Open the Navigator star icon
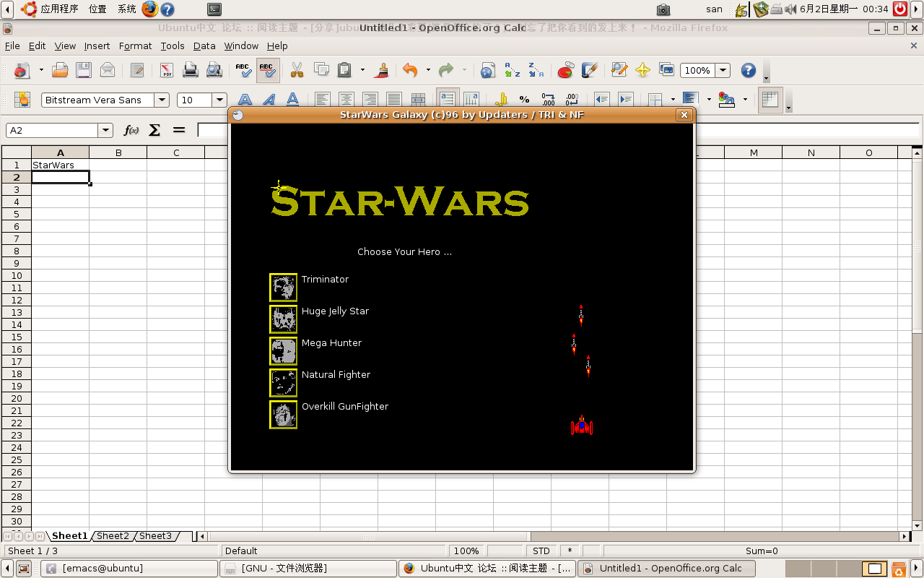This screenshot has height=578, width=924. [x=642, y=70]
